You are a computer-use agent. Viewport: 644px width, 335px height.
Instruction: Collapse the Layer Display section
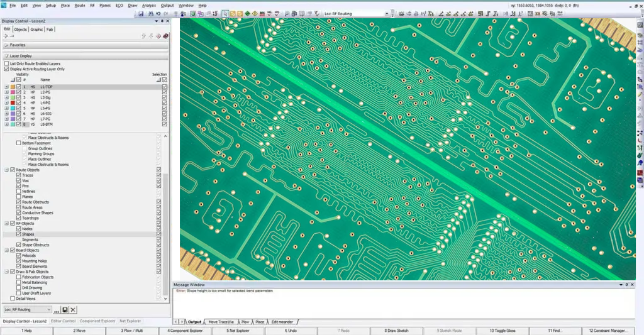(6, 55)
